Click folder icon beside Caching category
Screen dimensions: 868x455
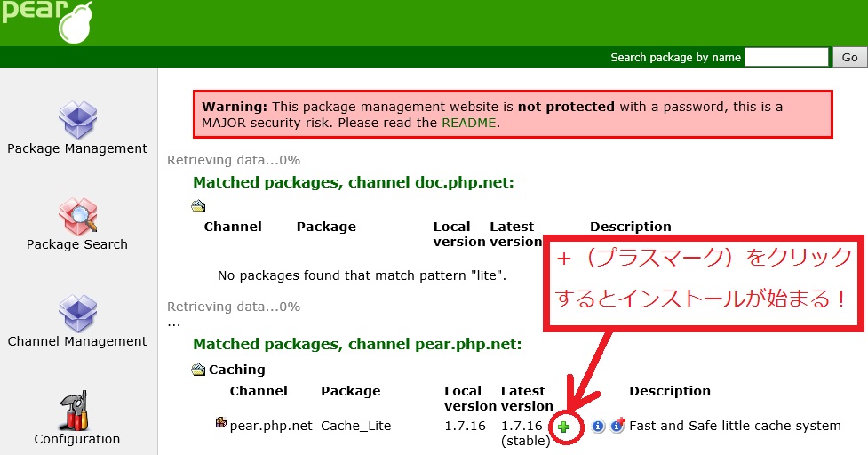(198, 369)
